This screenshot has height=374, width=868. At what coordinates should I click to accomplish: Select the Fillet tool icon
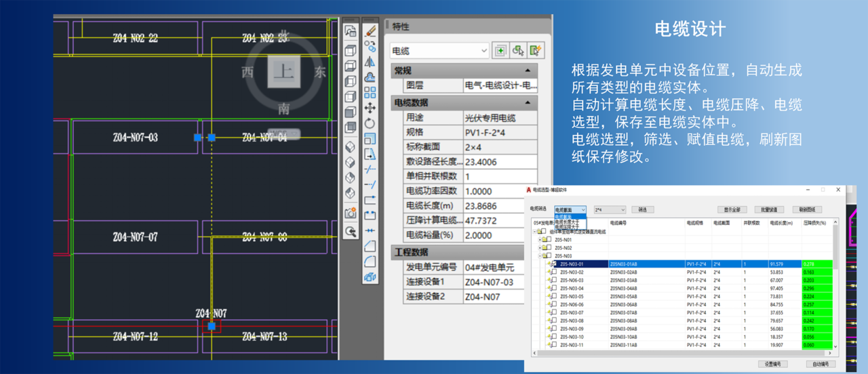(370, 262)
